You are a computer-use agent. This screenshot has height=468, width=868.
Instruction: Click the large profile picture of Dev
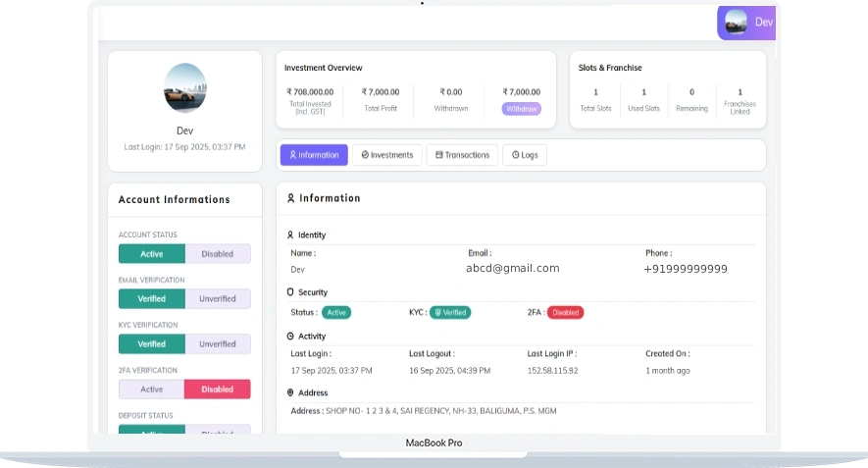click(184, 88)
